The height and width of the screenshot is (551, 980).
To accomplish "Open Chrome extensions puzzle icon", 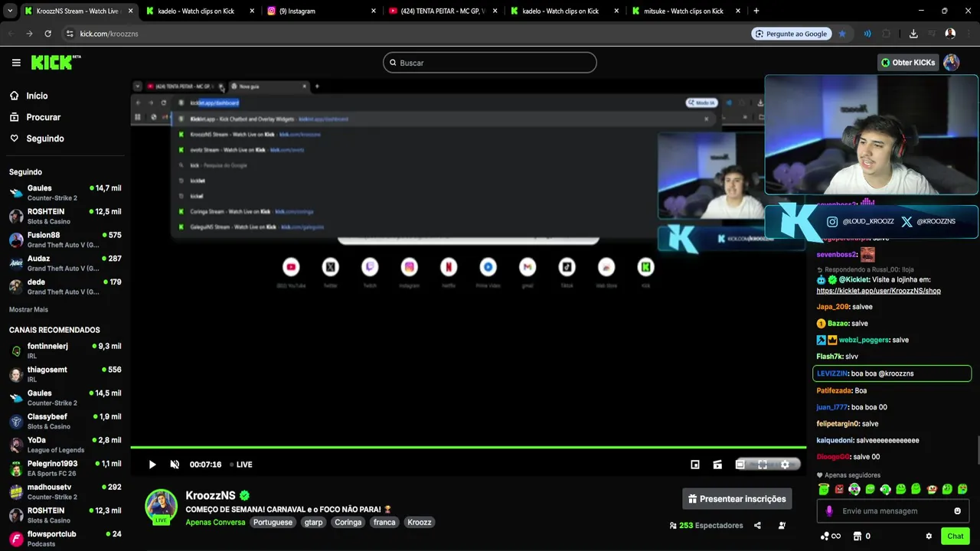I will coord(887,34).
